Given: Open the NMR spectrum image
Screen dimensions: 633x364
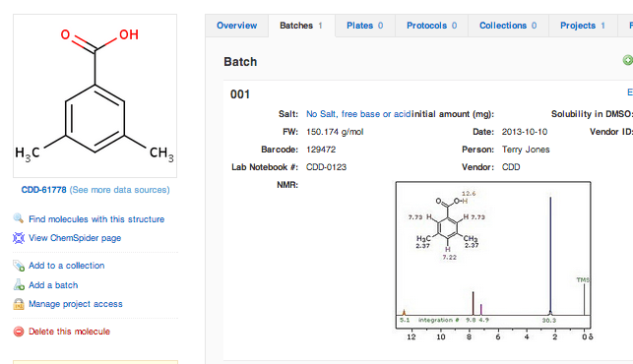Looking at the screenshot, I should point(493,261).
